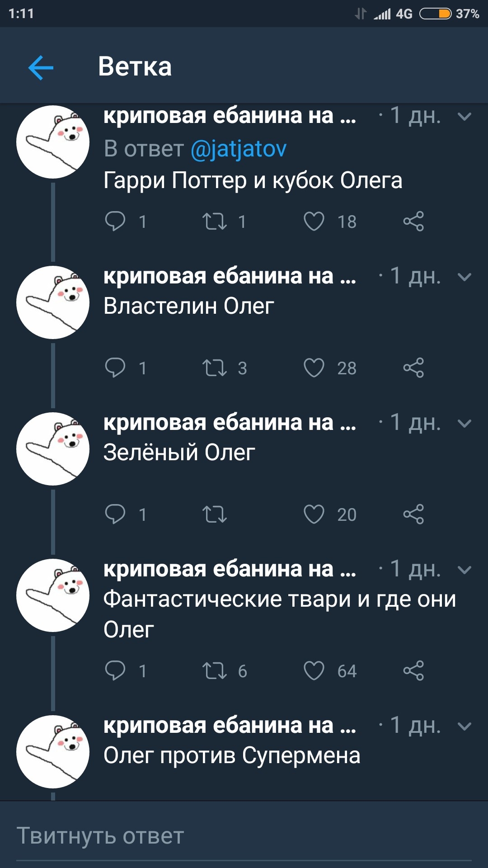
Task: Open avatar of the 'Зелёный Олег' tweet
Action: tap(53, 449)
